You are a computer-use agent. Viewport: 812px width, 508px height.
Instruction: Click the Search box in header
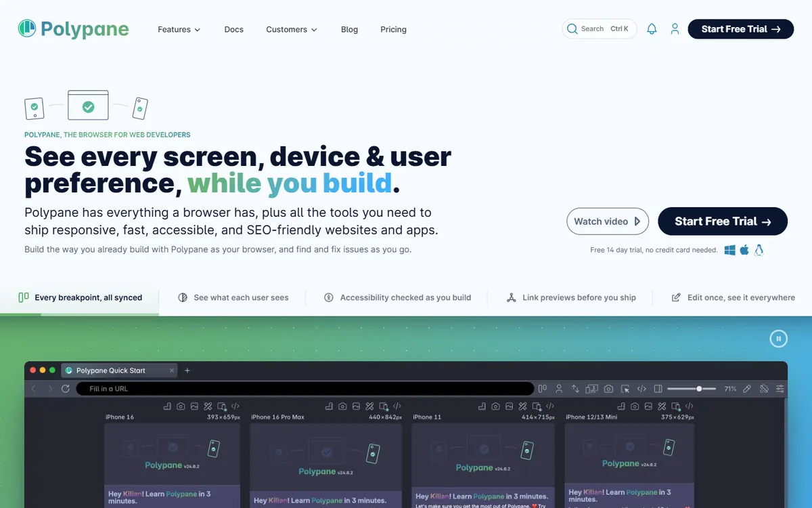click(599, 29)
